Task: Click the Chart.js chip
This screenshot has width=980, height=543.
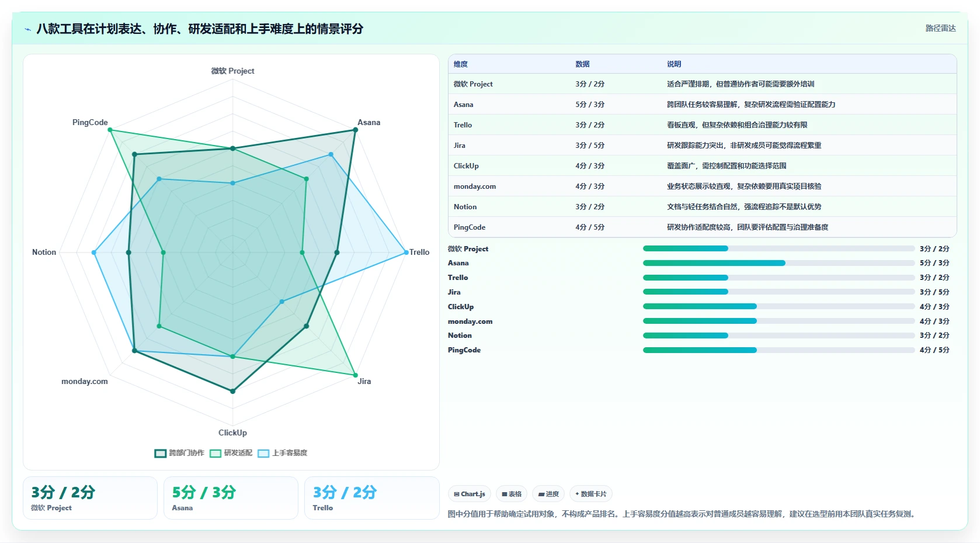Action: (x=470, y=494)
